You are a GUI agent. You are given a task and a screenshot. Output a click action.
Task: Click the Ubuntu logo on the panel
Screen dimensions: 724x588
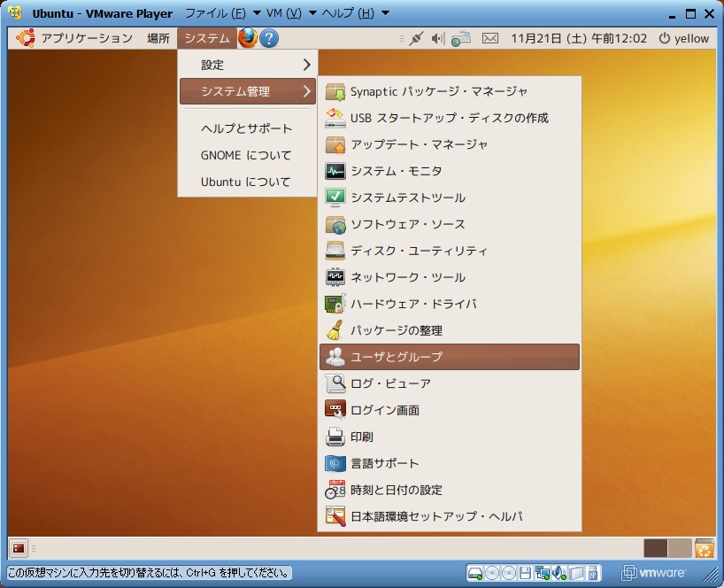point(26,38)
